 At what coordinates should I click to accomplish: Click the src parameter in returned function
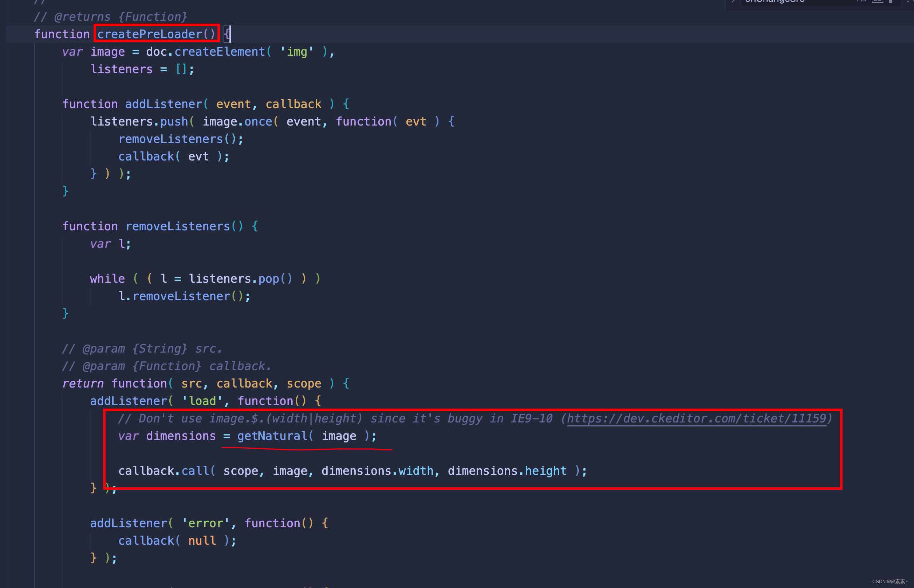click(x=192, y=384)
